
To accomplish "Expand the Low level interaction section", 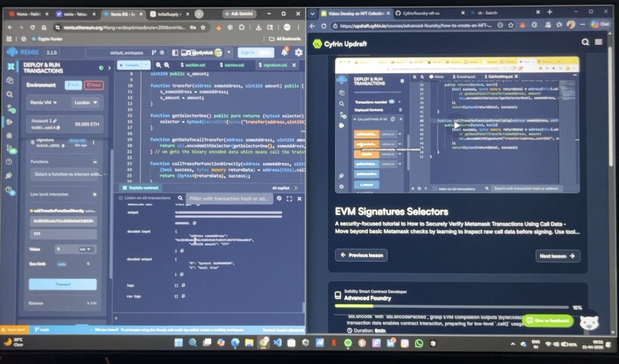I will (94, 194).
